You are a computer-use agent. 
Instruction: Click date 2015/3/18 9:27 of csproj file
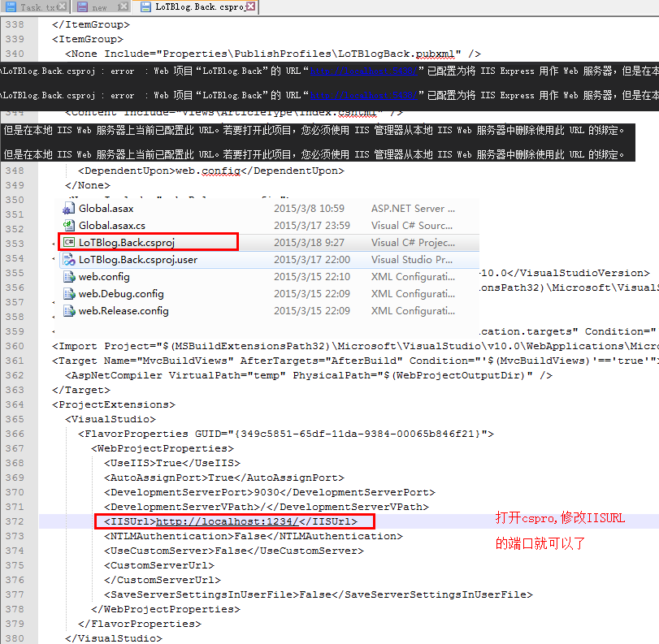point(309,242)
